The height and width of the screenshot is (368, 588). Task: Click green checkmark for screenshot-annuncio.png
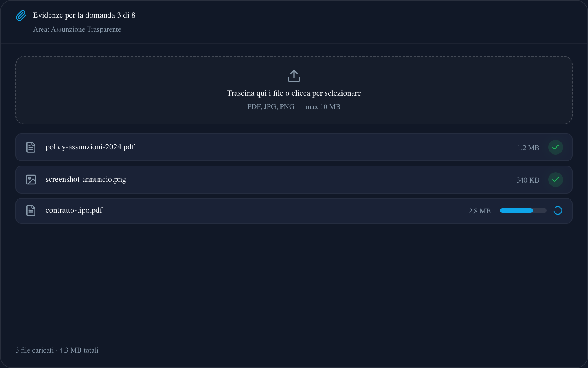(555, 180)
